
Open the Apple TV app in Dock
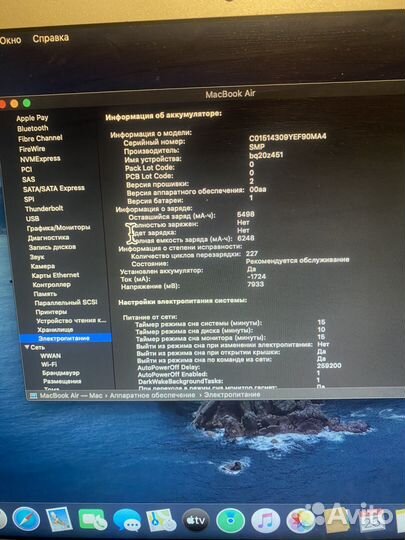[x=196, y=520]
